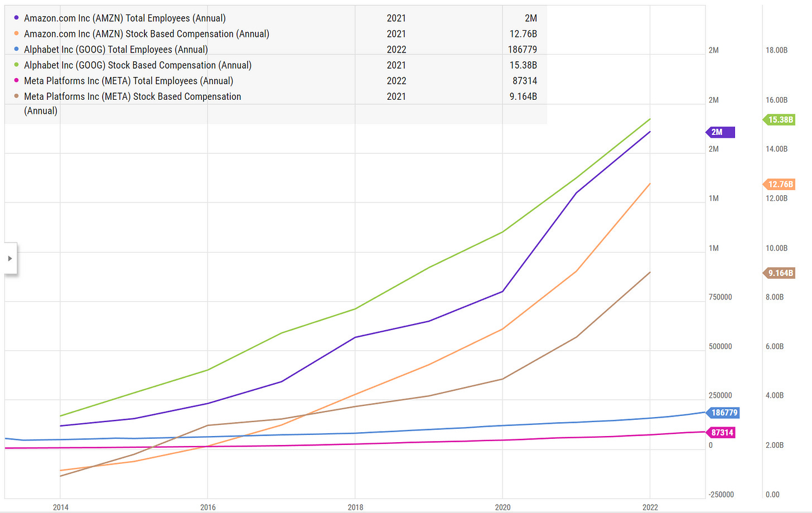
Task: Click the 2022 x-axis label
Action: [x=650, y=507]
